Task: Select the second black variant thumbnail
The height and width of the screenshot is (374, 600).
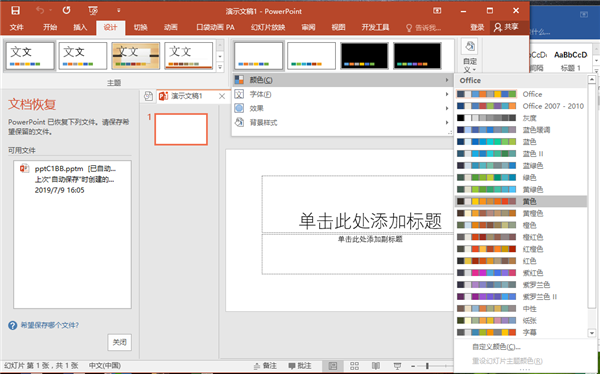Action: [417, 56]
